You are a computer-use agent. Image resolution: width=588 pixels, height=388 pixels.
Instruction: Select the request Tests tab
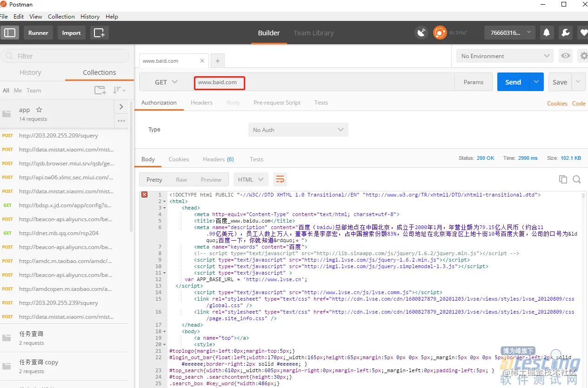click(x=321, y=103)
